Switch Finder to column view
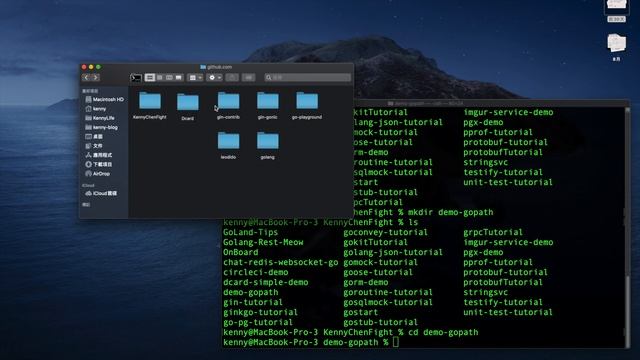Screen dimensions: 640x360 tap(169, 78)
